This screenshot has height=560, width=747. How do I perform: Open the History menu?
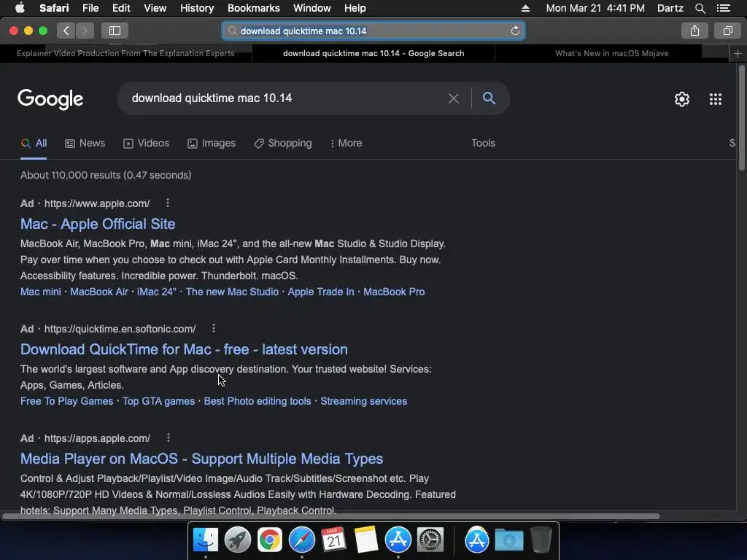(197, 8)
